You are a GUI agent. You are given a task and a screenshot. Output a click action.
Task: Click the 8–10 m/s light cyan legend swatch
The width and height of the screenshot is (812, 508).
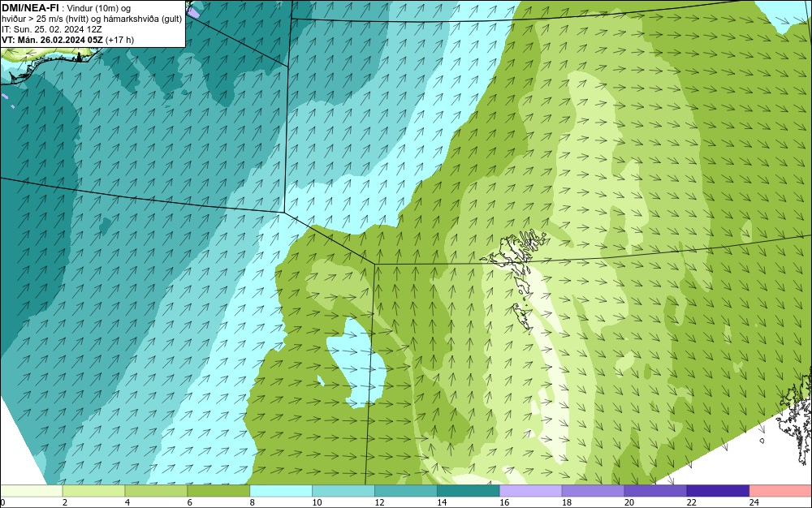point(281,490)
